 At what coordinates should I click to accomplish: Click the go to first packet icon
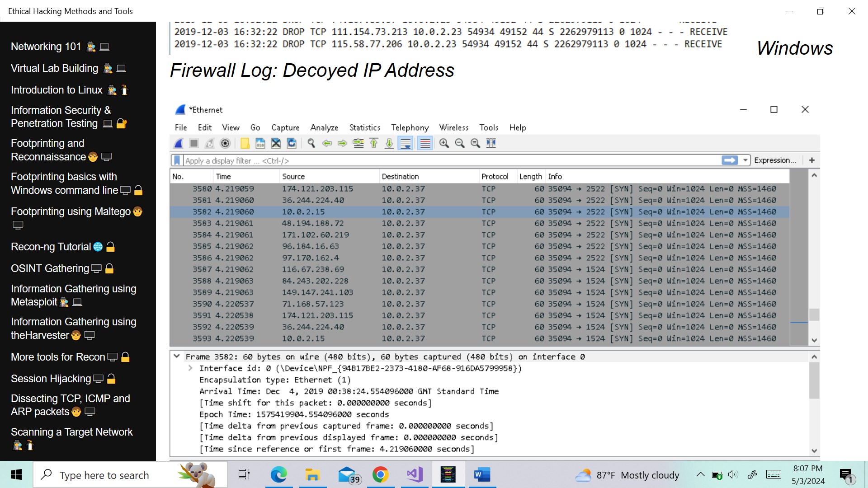[x=374, y=144]
